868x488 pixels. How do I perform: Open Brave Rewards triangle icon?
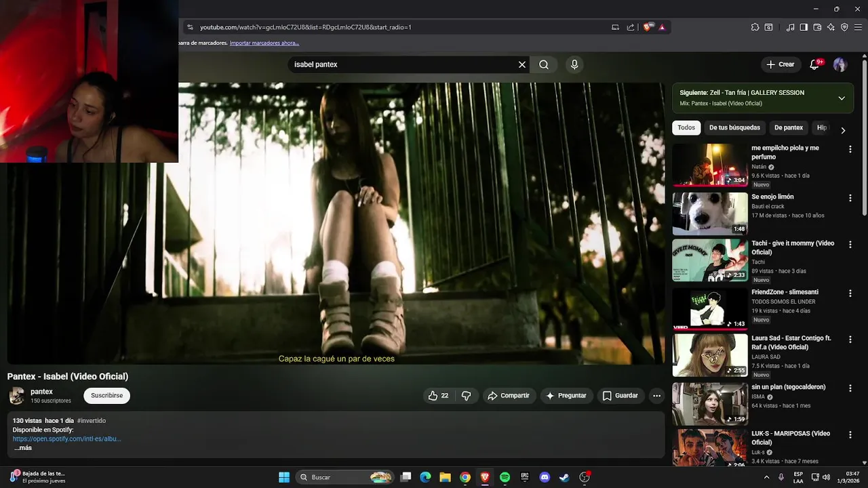tap(662, 27)
